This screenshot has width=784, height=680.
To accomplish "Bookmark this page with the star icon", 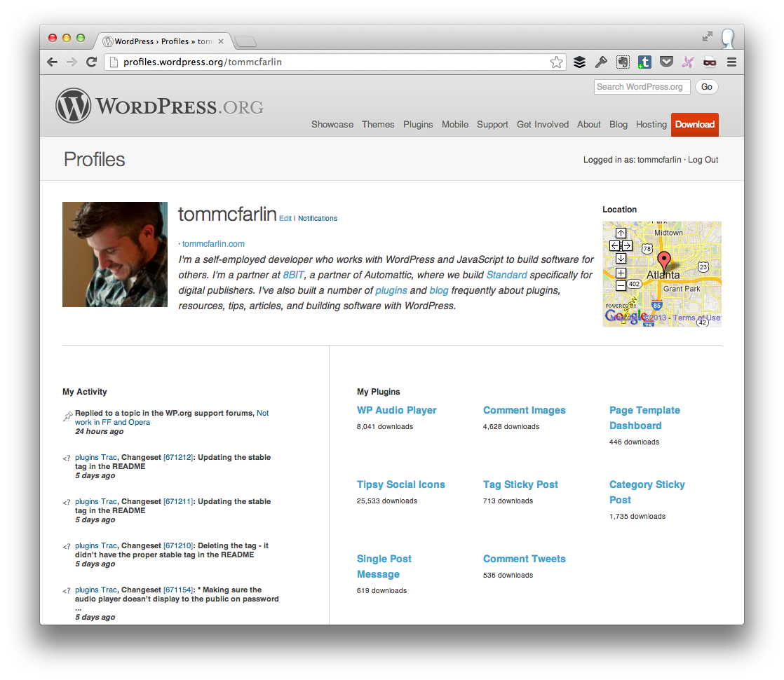I will [x=556, y=62].
